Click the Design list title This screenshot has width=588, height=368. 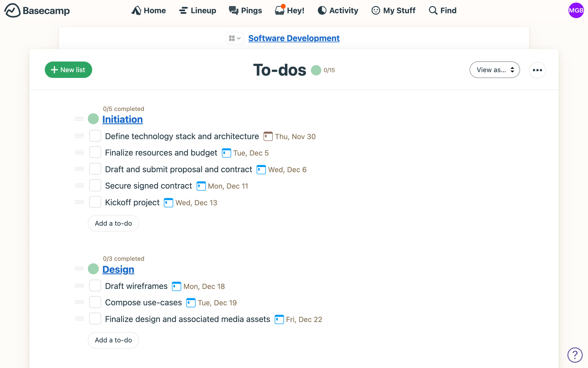[x=118, y=269]
